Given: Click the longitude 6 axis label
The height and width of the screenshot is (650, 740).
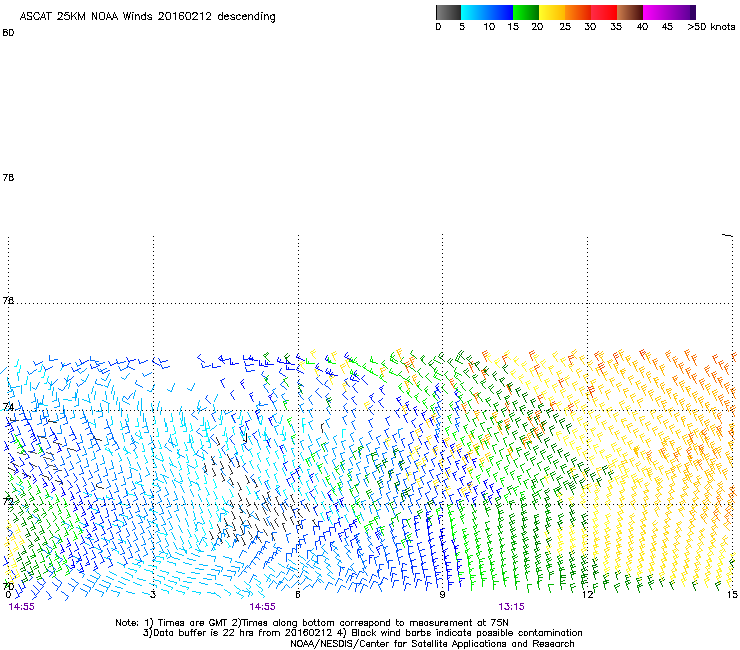Looking at the screenshot, I should (x=298, y=594).
